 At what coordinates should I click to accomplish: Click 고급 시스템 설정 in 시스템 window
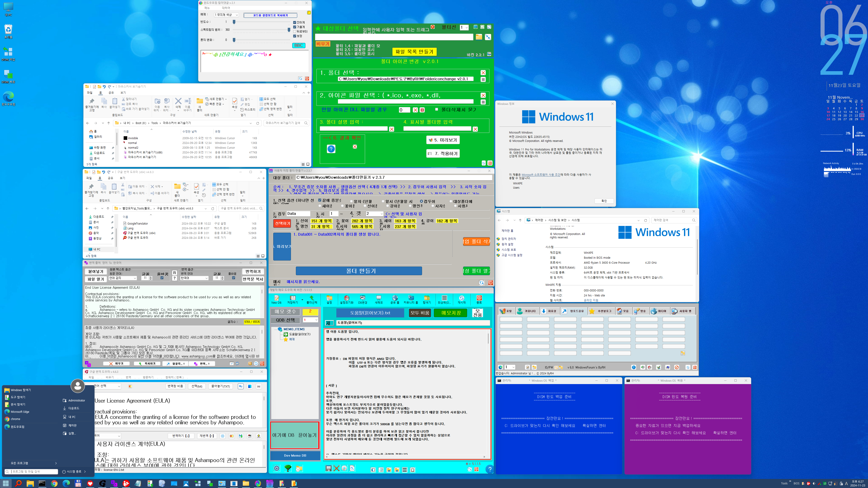(512, 255)
